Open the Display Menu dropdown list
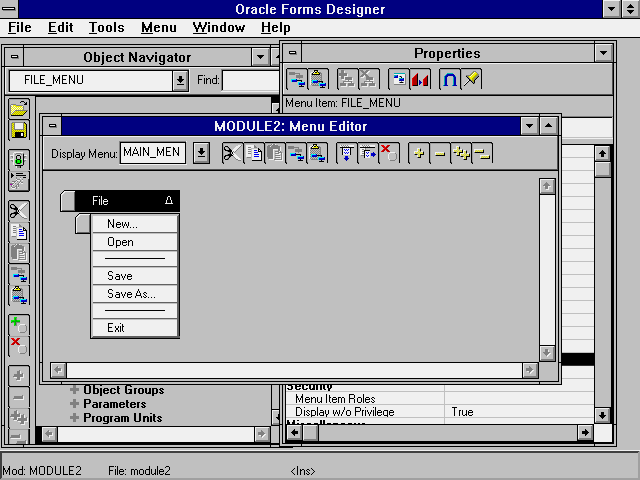Viewport: 640px width, 480px height. pyautogui.click(x=200, y=152)
